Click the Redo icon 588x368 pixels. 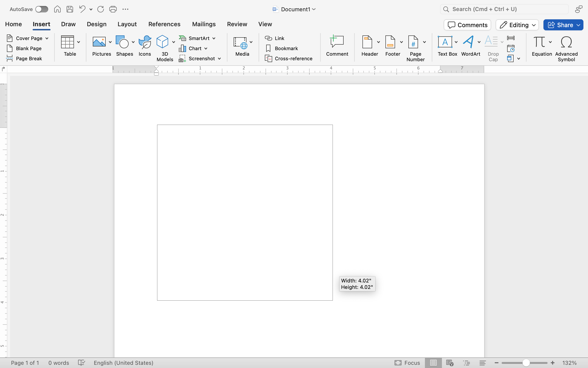click(x=101, y=9)
